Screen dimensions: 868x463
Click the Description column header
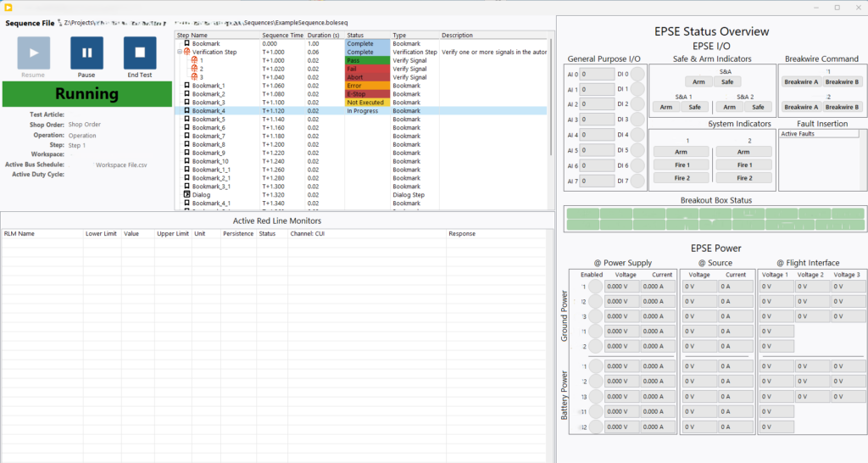click(493, 35)
